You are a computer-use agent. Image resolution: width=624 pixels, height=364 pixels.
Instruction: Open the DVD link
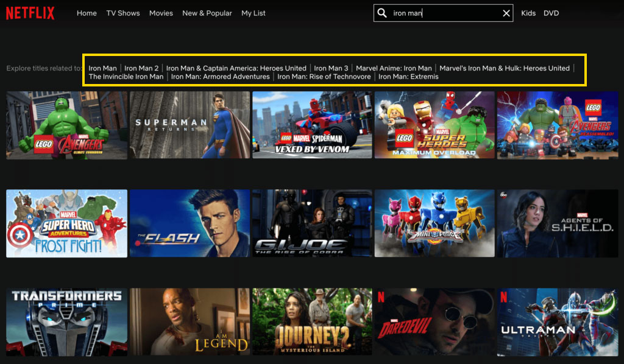coord(551,13)
